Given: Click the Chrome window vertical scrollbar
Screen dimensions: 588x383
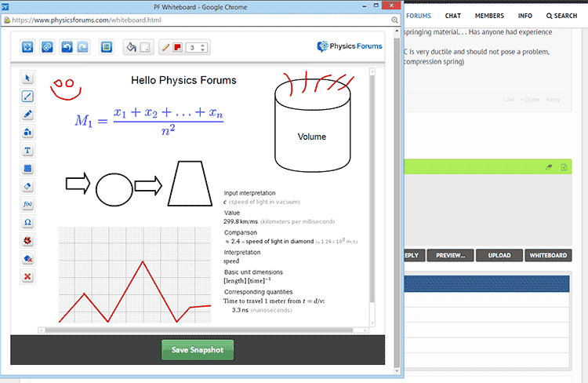Looking at the screenshot, I should (397, 202).
